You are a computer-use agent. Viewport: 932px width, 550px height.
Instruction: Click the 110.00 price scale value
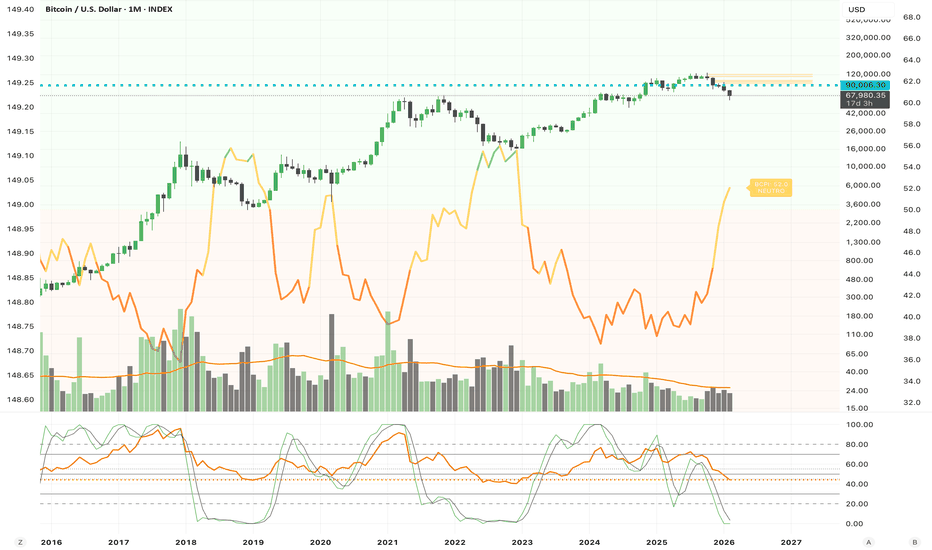[859, 335]
